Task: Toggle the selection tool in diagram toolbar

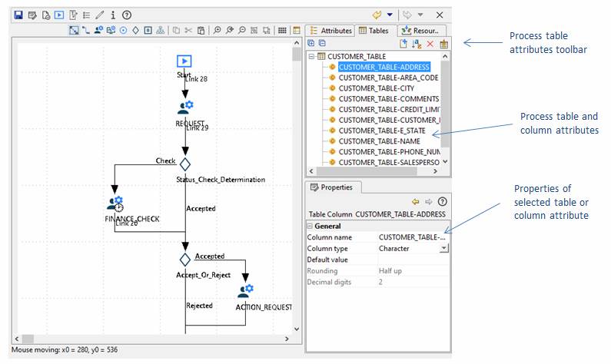Action: pos(74,31)
